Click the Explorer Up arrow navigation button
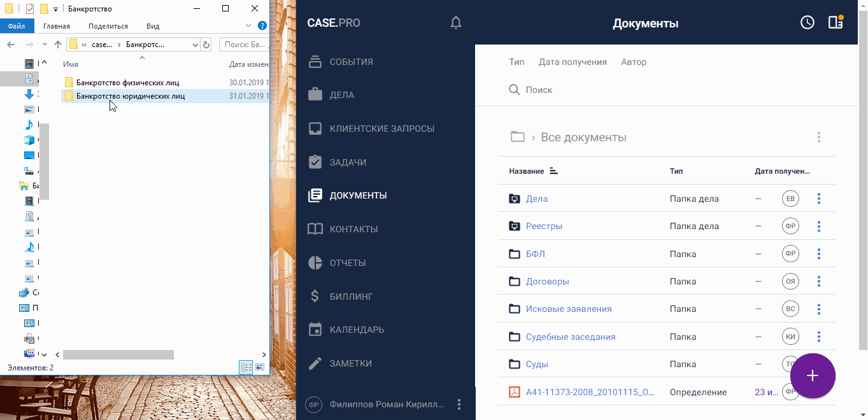The height and width of the screenshot is (420, 868). 58,45
